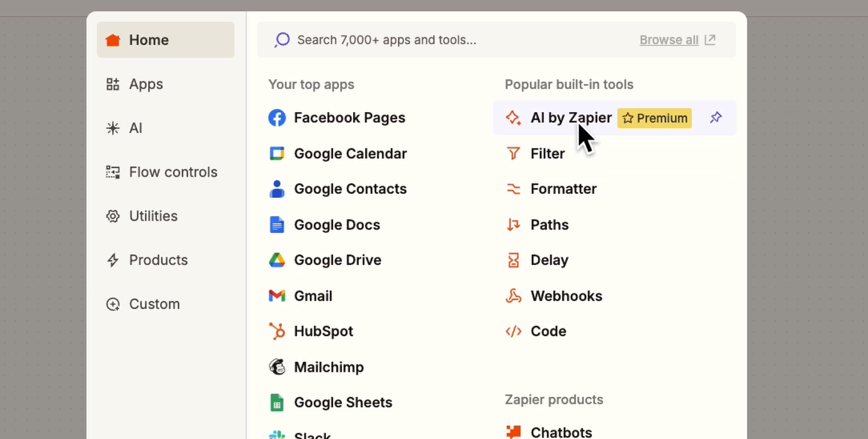Select the Delay tool label
This screenshot has height=439, width=868.
coord(550,260)
